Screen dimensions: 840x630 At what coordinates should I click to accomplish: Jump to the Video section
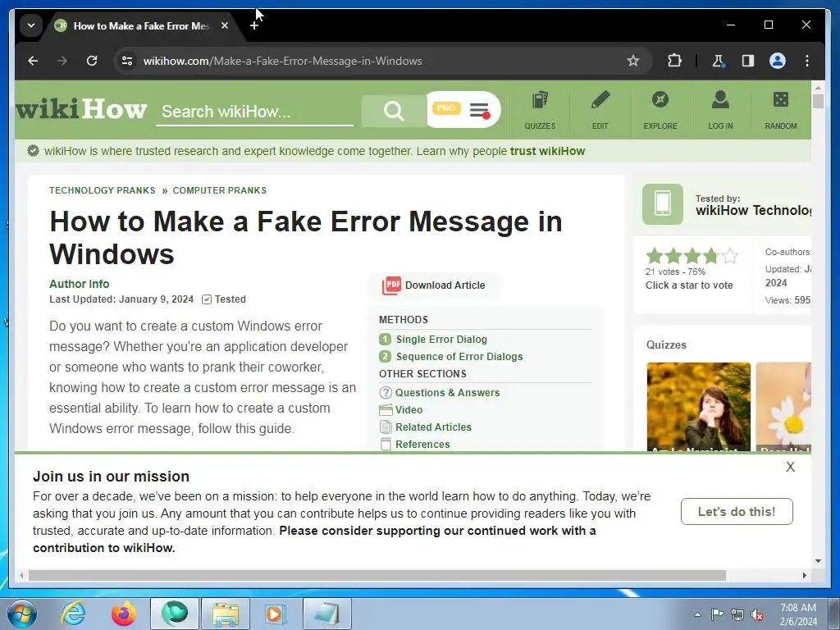pos(409,409)
